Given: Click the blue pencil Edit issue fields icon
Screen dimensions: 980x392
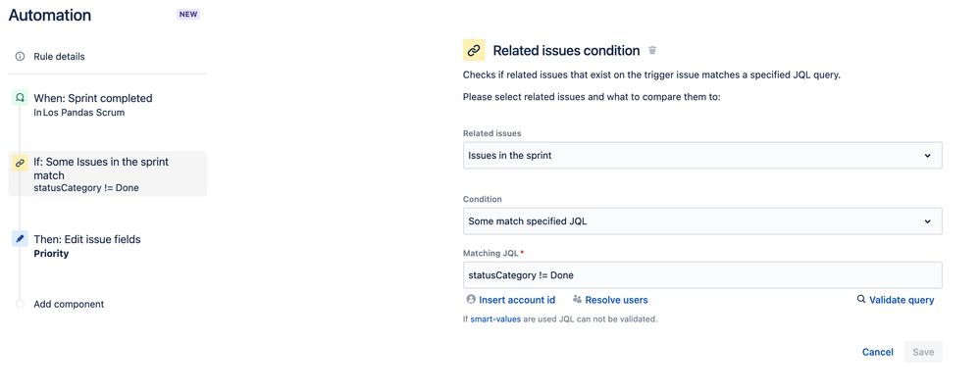Looking at the screenshot, I should 20,238.
